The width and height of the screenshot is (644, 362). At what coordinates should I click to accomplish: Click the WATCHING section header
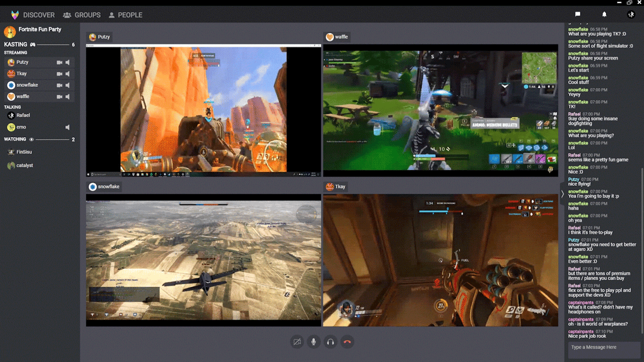pyautogui.click(x=15, y=139)
